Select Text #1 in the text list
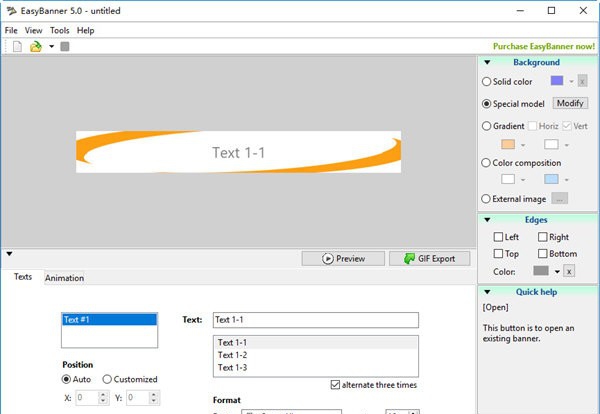The image size is (600, 414). 109,319
